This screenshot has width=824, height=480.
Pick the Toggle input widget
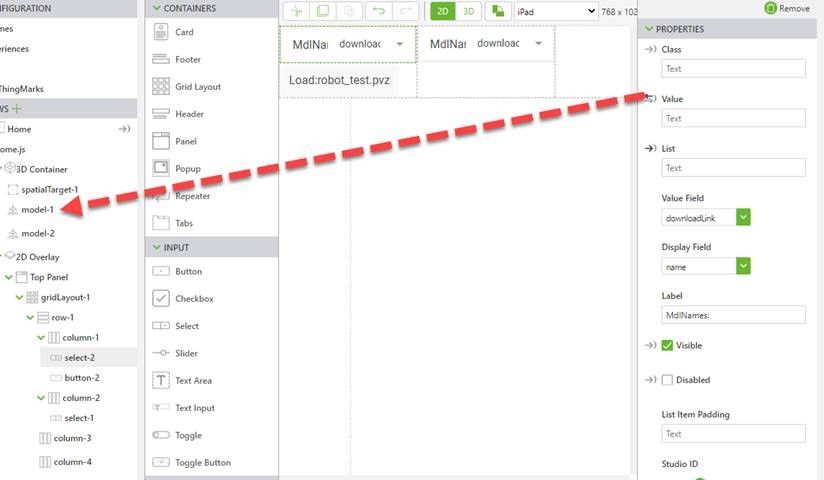pos(177,435)
